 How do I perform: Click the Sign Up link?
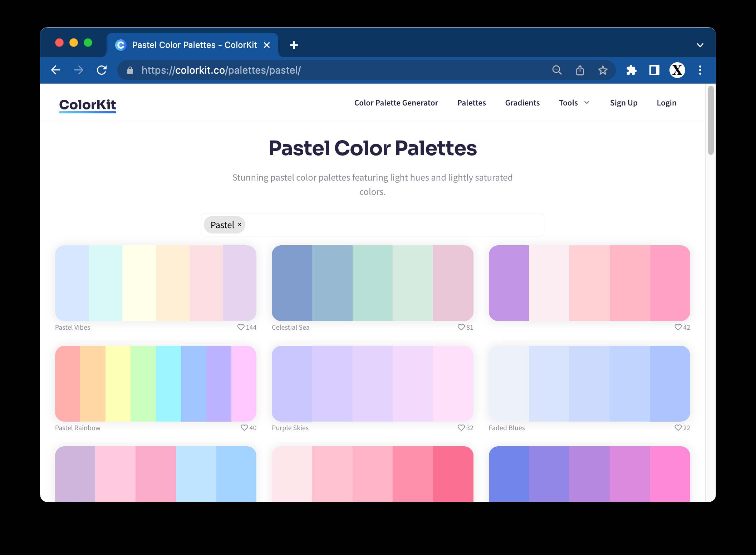[623, 103]
